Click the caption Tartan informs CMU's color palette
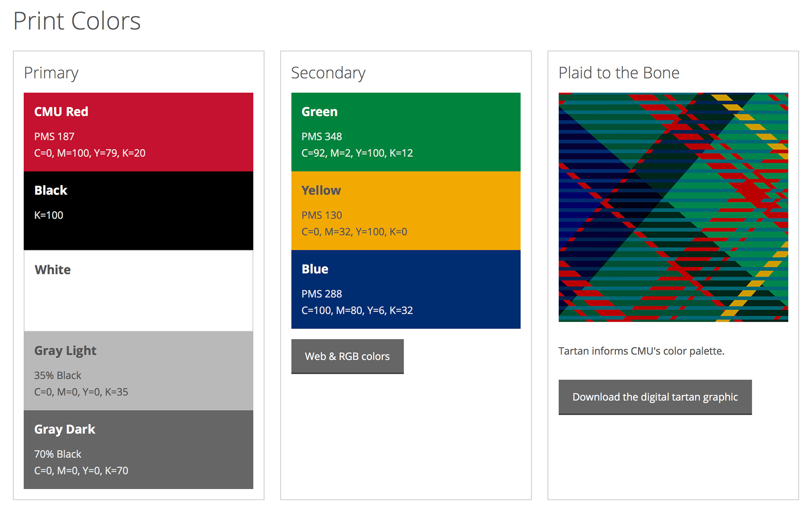 [x=641, y=351]
